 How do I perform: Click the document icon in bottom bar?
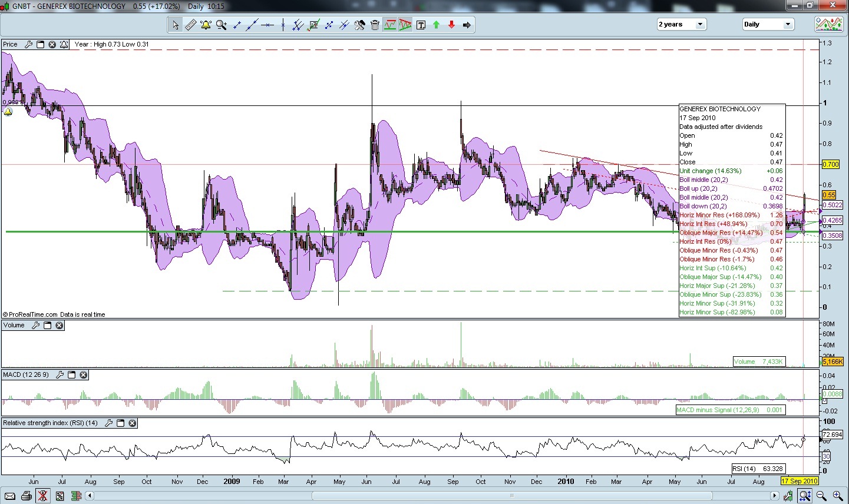pos(60,496)
